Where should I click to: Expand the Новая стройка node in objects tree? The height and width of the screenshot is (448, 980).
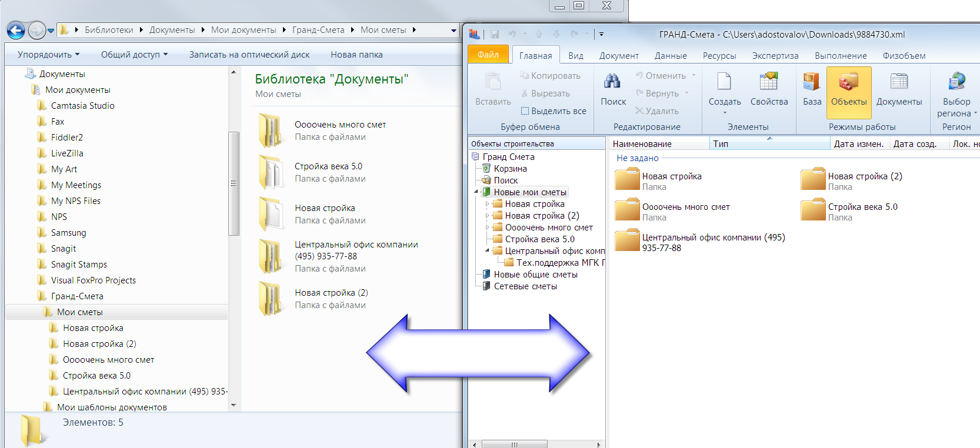tap(487, 204)
